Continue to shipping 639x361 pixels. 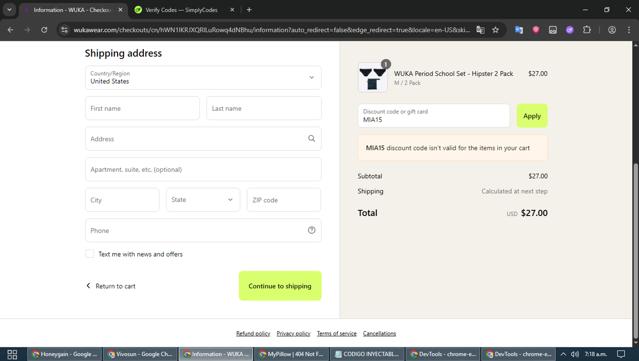coord(280,286)
